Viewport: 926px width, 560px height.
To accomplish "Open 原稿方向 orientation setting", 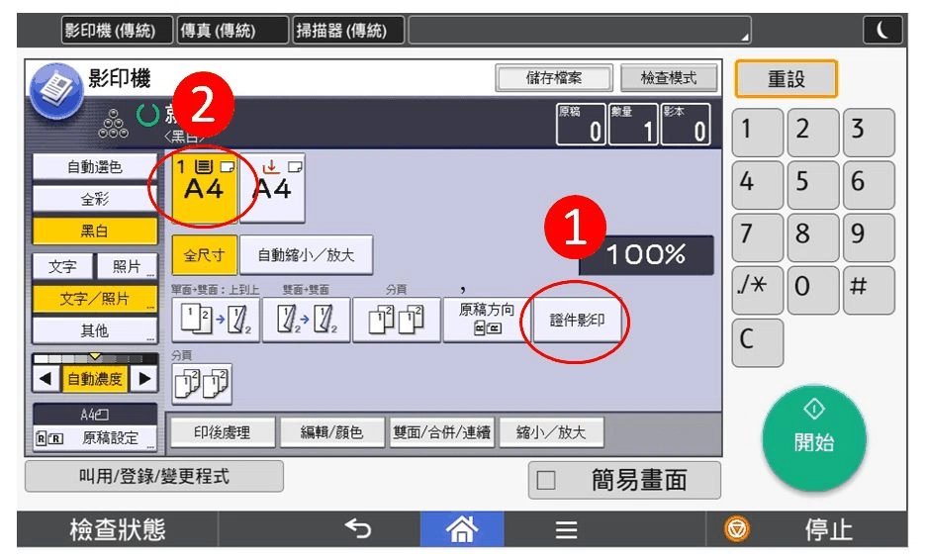I will [x=487, y=320].
